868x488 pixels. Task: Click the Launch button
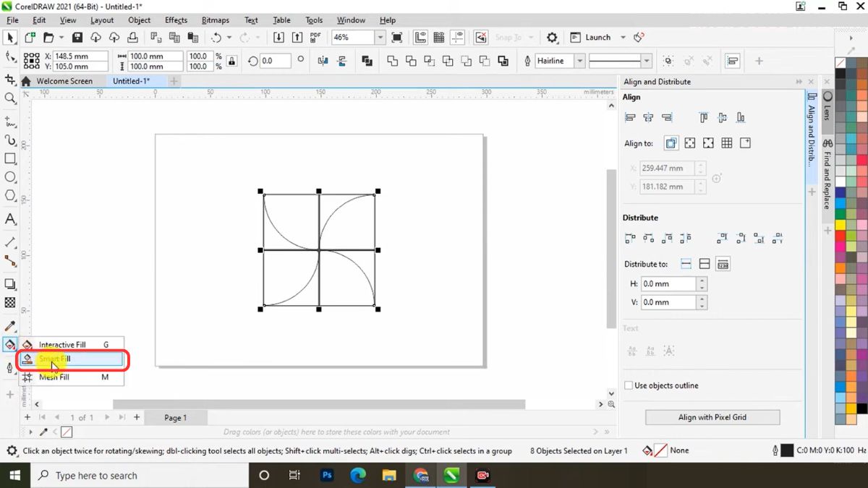pyautogui.click(x=591, y=37)
